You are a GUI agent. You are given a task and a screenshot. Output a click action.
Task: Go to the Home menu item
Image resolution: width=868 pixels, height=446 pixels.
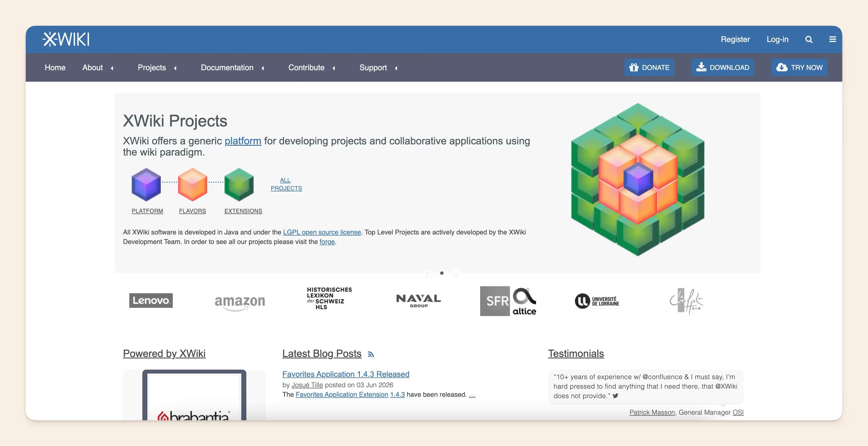point(55,67)
